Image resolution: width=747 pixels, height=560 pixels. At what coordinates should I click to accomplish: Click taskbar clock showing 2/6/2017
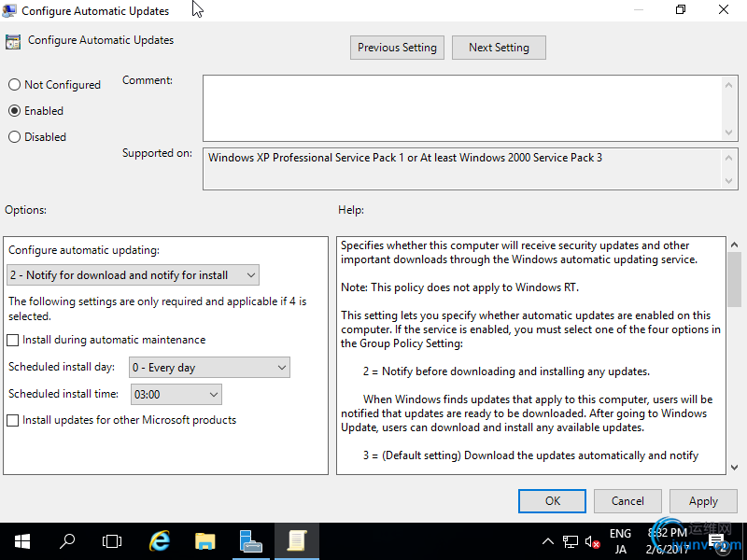[669, 541]
